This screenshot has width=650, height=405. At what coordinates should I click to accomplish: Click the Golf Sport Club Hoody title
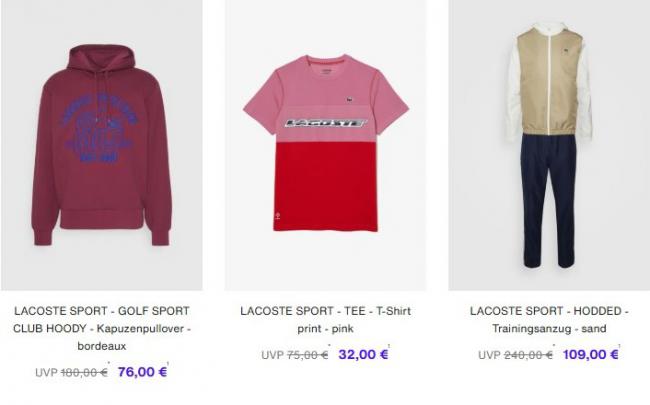tap(102, 328)
